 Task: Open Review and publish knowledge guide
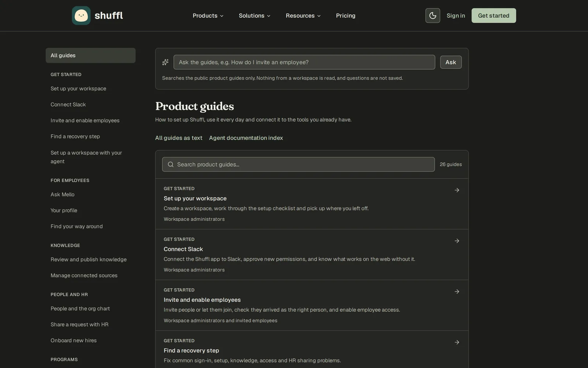tap(89, 259)
